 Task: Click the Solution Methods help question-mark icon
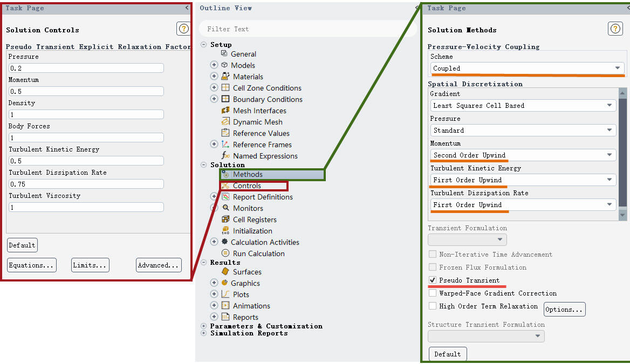(615, 29)
